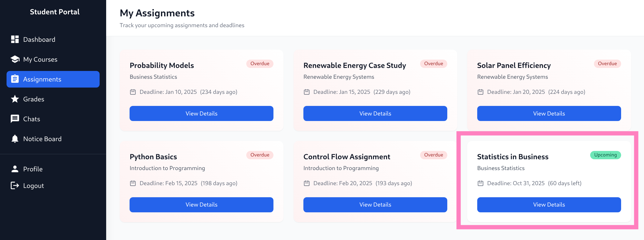Open the My Courses menu item
This screenshot has height=240, width=644.
(40, 59)
